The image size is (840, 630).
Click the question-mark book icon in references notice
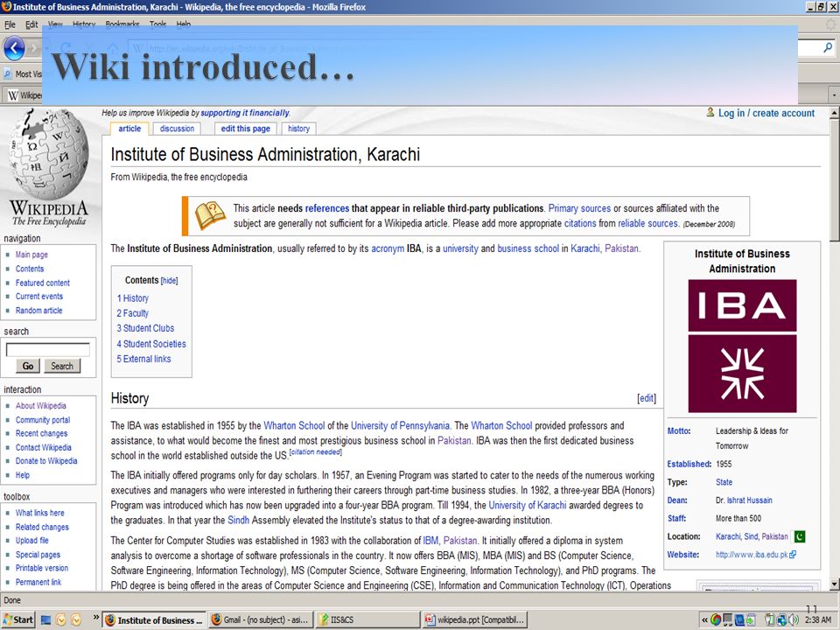tap(211, 215)
